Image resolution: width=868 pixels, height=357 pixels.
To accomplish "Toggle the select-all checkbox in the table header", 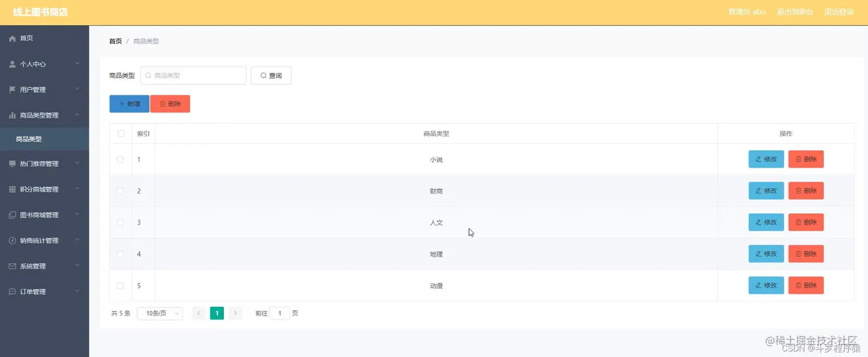I will [x=121, y=133].
